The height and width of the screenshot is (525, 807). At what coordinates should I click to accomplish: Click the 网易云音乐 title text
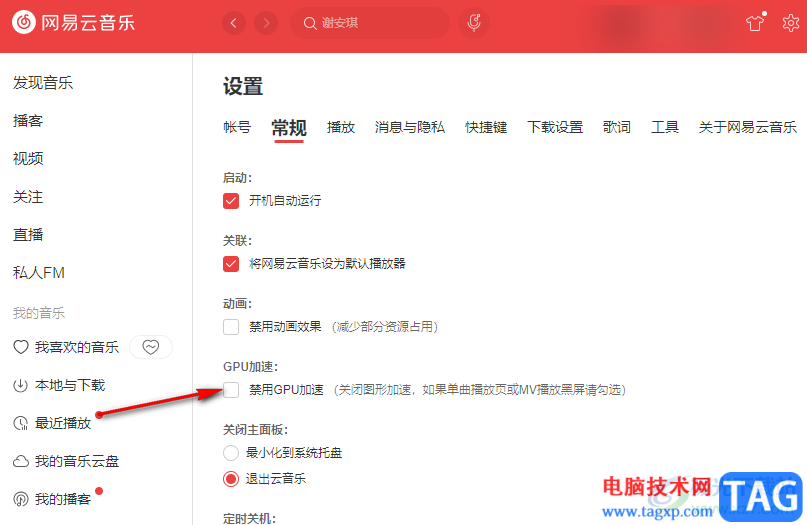(x=88, y=23)
